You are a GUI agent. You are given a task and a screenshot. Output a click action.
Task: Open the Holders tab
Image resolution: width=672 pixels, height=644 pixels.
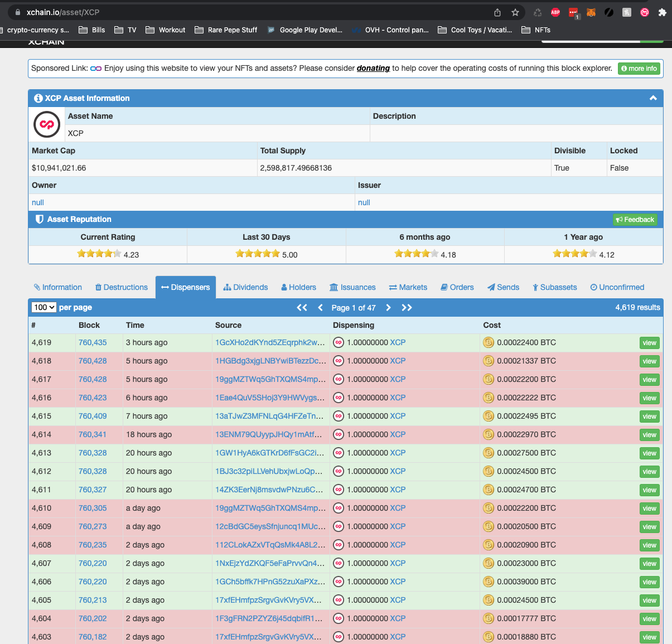(x=298, y=287)
